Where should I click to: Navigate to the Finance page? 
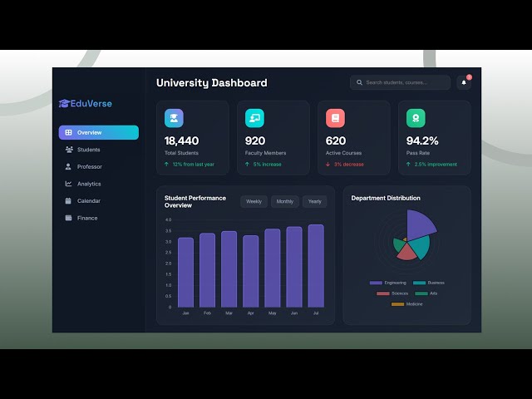point(99,218)
